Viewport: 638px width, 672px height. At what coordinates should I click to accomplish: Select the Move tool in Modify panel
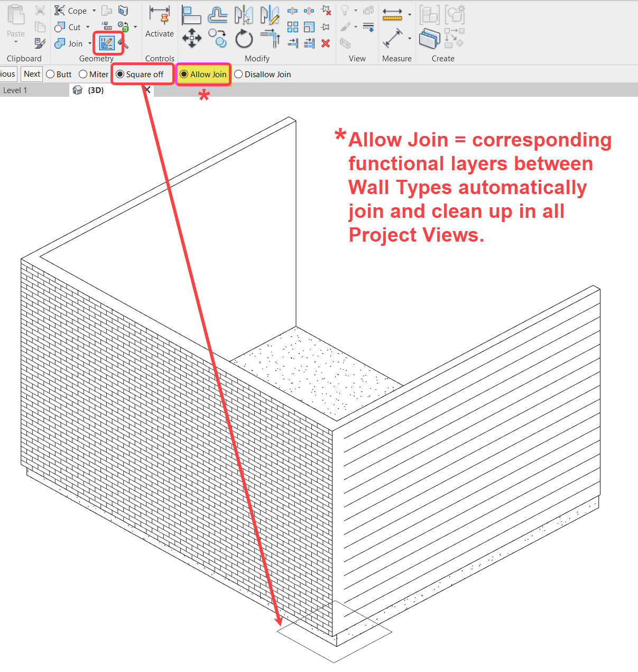[192, 38]
